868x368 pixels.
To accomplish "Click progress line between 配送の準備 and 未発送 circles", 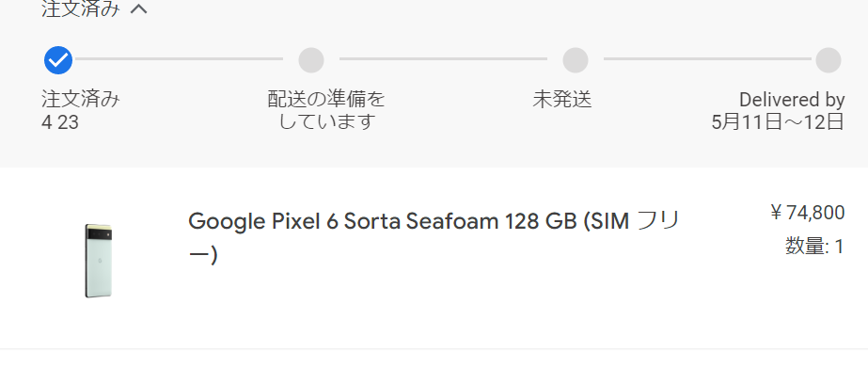I will coord(443,58).
